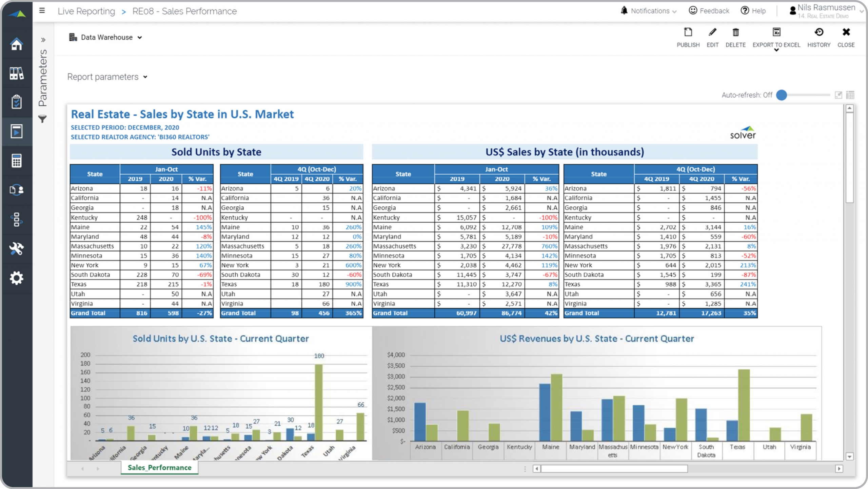868x489 pixels.
Task: Open the hamburger menu at top left
Action: (42, 11)
